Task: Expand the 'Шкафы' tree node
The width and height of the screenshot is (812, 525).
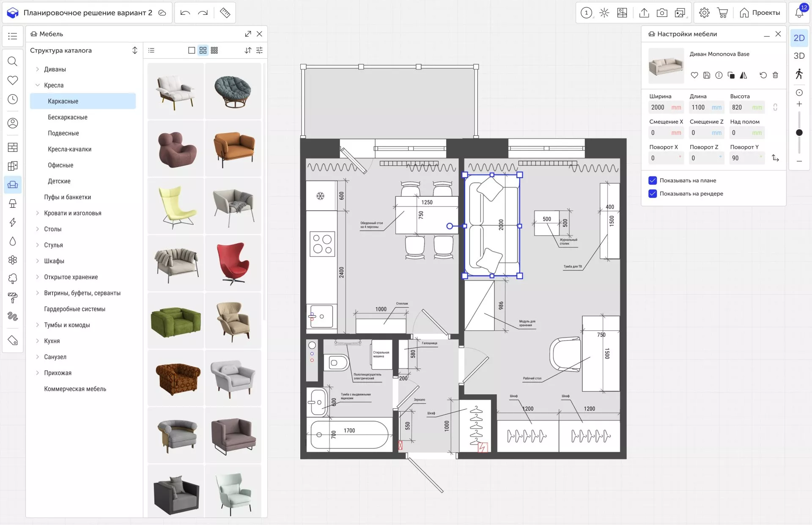Action: [x=38, y=261]
